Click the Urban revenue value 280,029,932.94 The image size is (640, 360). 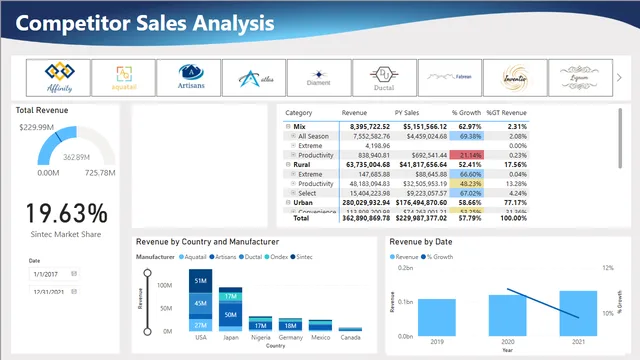click(x=366, y=202)
